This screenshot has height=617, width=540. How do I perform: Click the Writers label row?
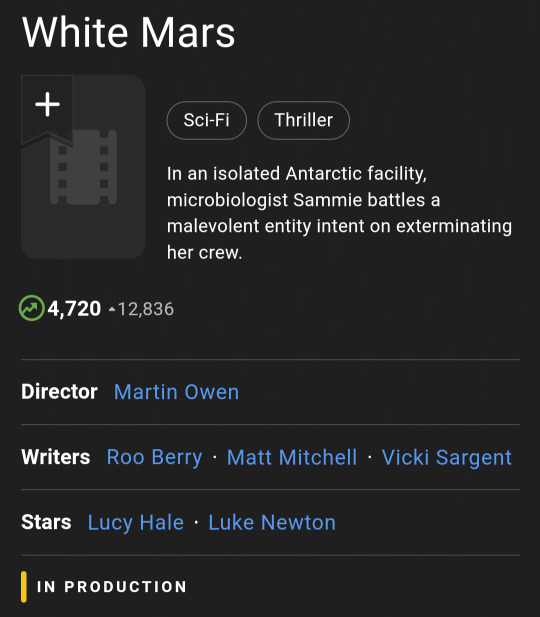click(x=270, y=457)
